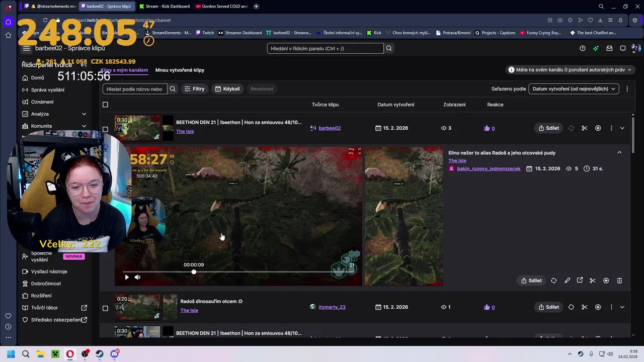Mute the clip preview volume
The width and height of the screenshot is (644, 362).
[x=137, y=277]
